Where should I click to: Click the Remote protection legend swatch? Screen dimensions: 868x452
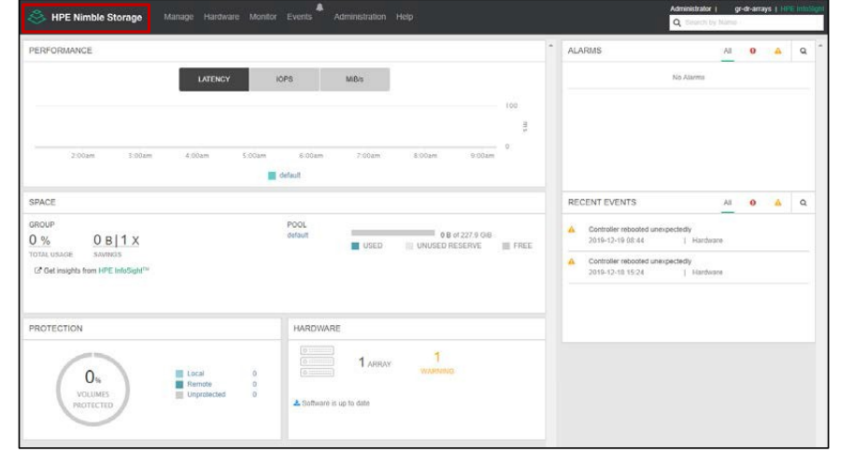pos(179,384)
